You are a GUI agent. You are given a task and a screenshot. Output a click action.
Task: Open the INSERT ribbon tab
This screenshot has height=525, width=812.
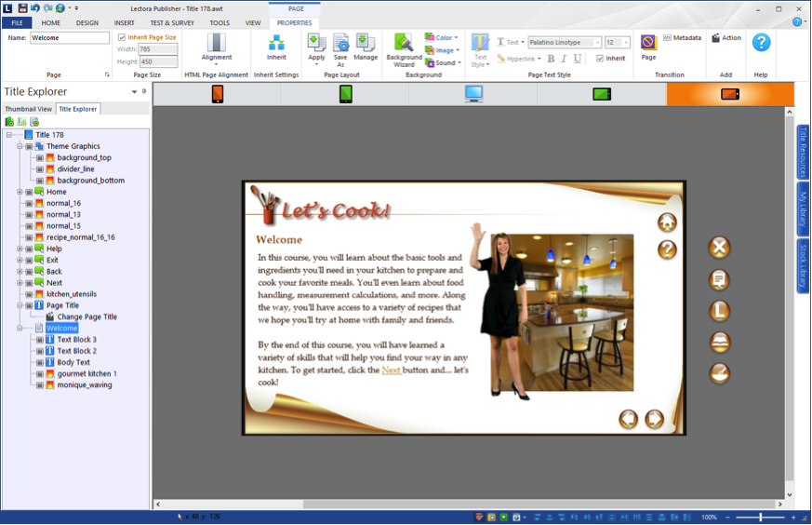[124, 23]
